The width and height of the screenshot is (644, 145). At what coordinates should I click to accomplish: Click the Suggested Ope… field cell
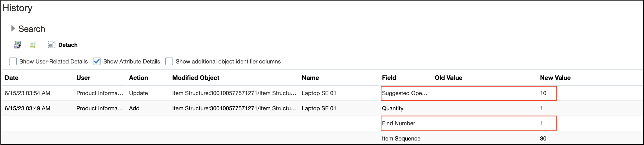tap(405, 93)
